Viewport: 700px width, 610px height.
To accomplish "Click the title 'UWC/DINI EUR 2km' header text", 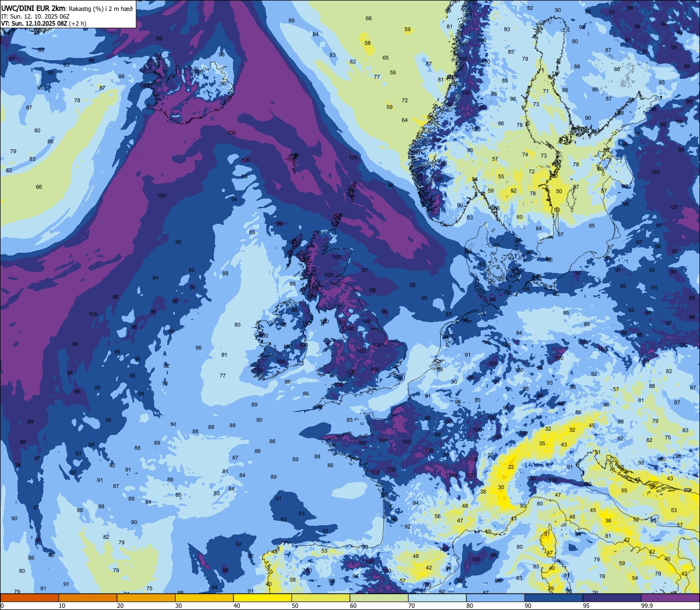I will coord(33,8).
